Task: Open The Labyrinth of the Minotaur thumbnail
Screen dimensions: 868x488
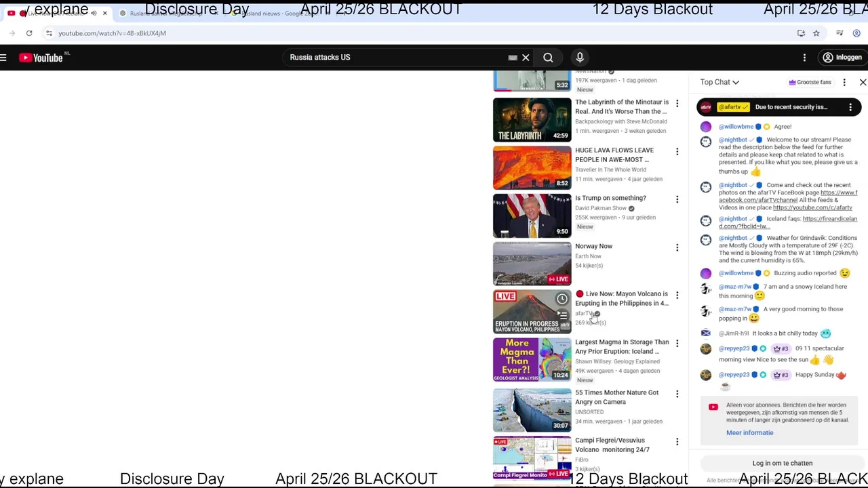Action: [x=532, y=120]
